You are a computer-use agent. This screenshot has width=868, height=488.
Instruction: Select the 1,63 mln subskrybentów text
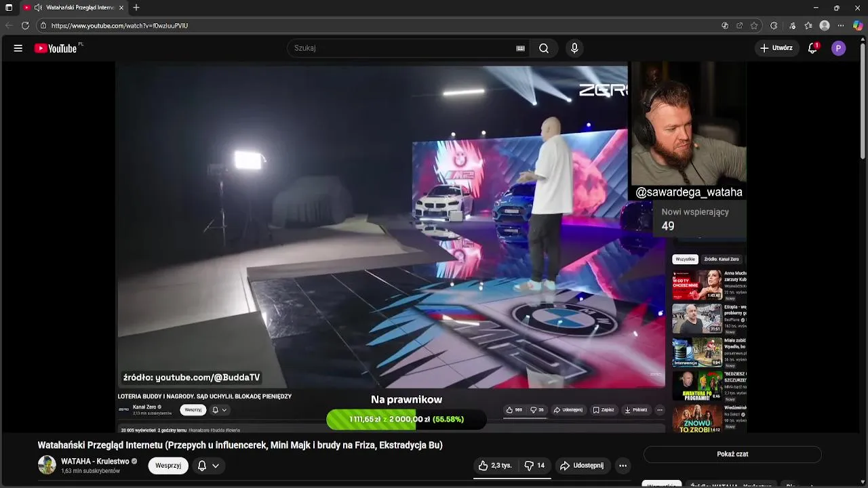[90, 471]
